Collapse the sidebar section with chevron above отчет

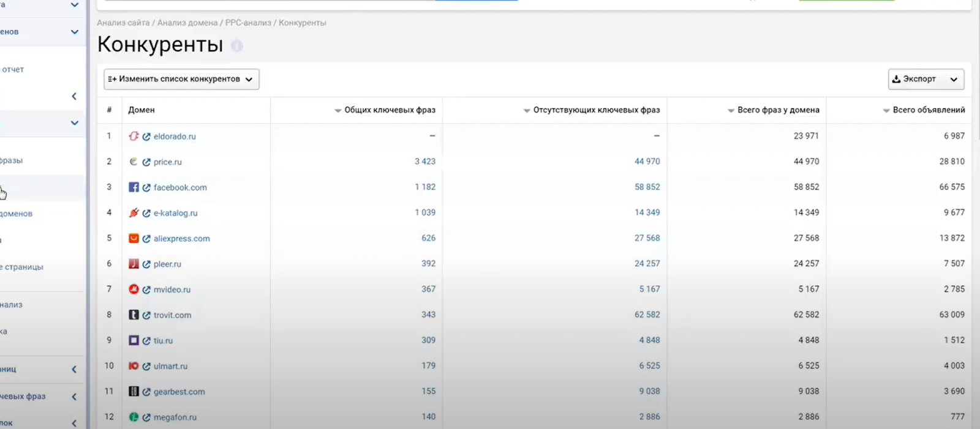(x=75, y=32)
